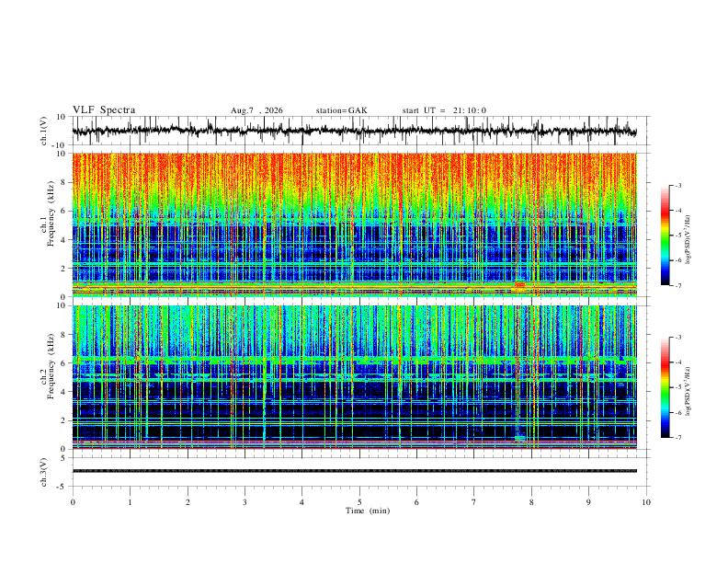Image resolution: width=728 pixels, height=563 pixels.
Task: Click the ch.1 voltage waveform trace
Action: (354, 131)
